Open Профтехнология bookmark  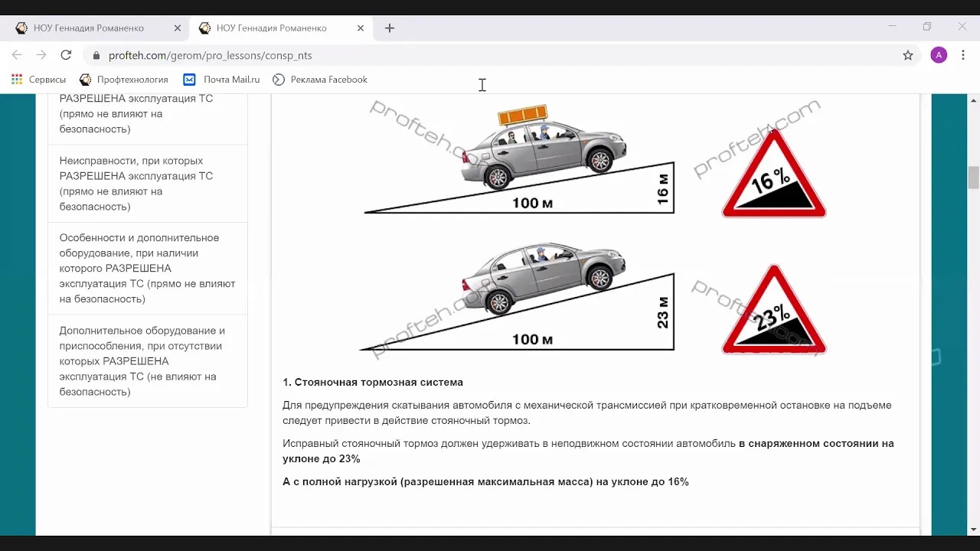click(123, 80)
